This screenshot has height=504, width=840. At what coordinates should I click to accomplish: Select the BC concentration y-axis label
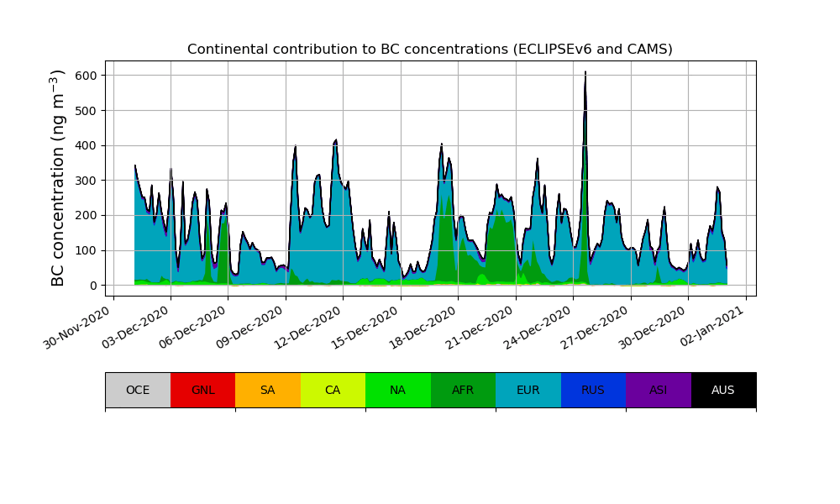click(x=58, y=178)
